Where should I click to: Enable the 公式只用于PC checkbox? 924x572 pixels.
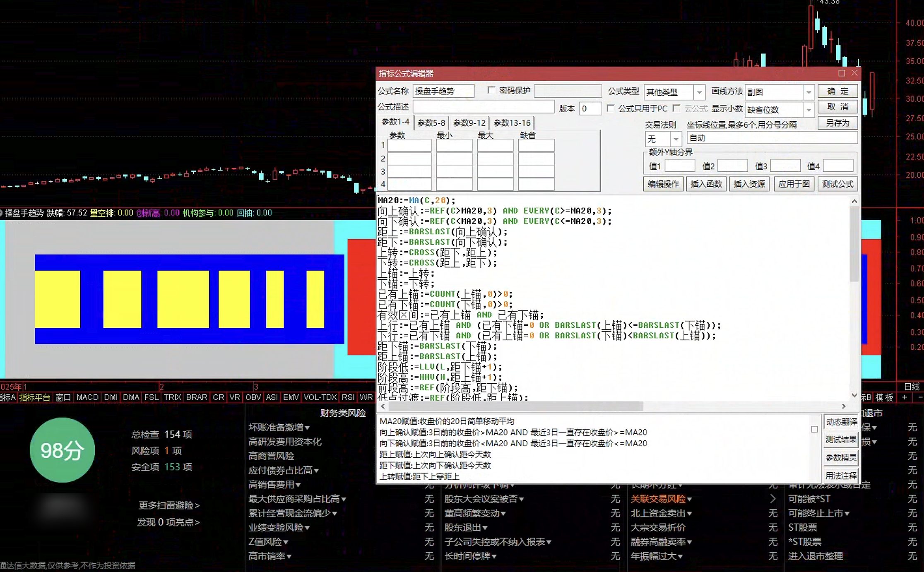point(610,108)
